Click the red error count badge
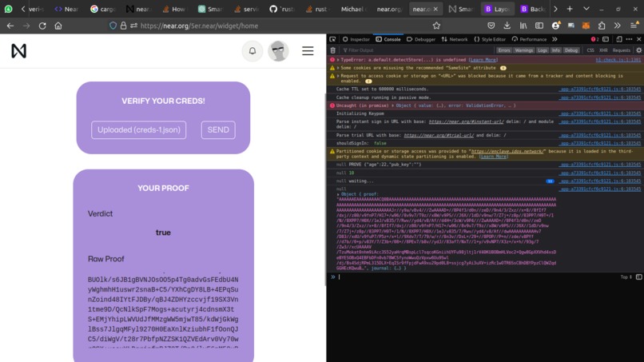The height and width of the screenshot is (362, 644). click(x=594, y=39)
